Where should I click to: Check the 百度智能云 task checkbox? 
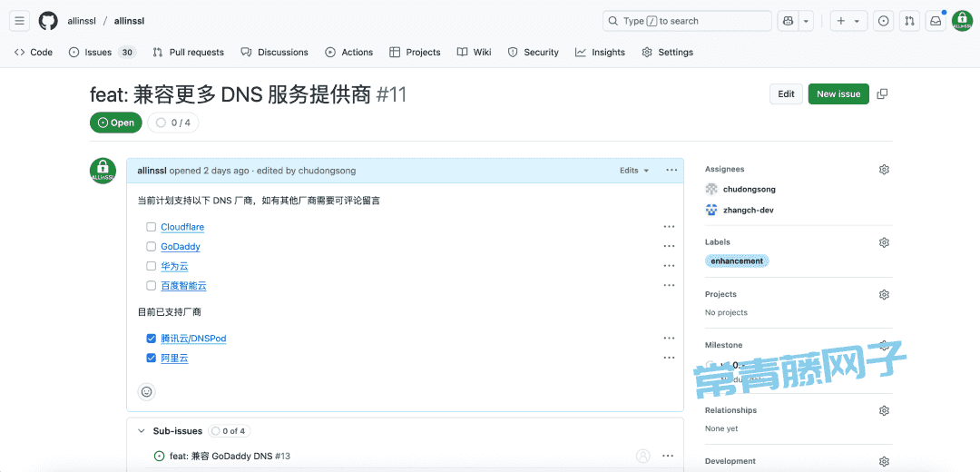(x=151, y=286)
